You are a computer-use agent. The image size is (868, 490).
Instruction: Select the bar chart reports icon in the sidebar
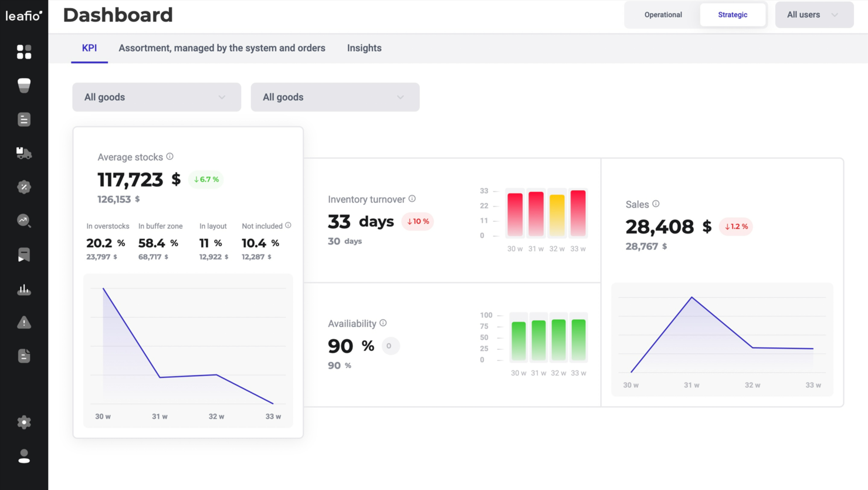point(24,288)
